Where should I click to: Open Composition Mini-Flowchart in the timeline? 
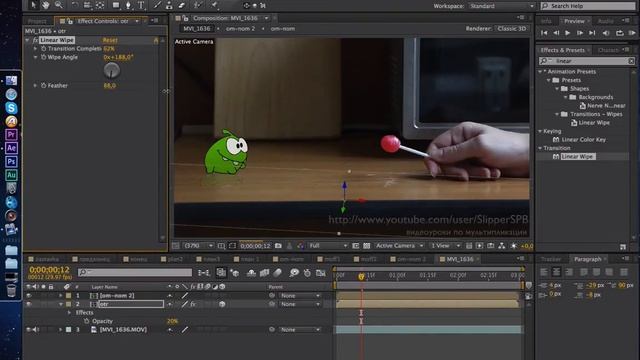click(204, 273)
